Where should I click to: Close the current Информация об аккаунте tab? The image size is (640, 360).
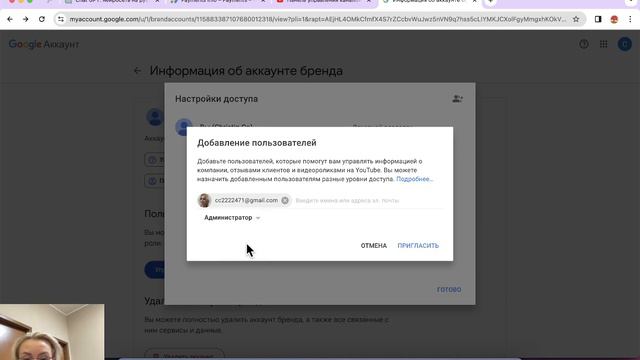click(x=474, y=2)
